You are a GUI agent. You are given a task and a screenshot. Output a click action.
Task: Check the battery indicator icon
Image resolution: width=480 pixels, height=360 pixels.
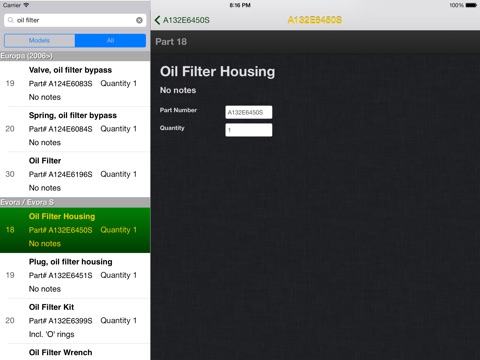point(471,5)
